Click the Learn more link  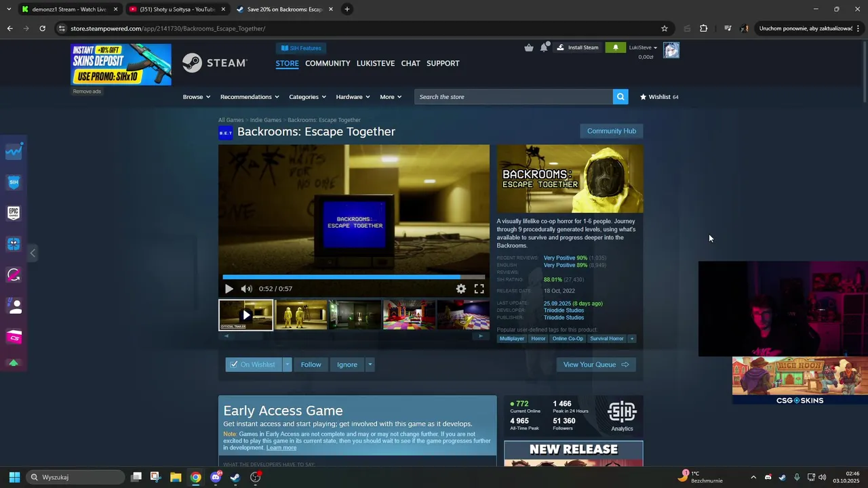click(x=281, y=447)
